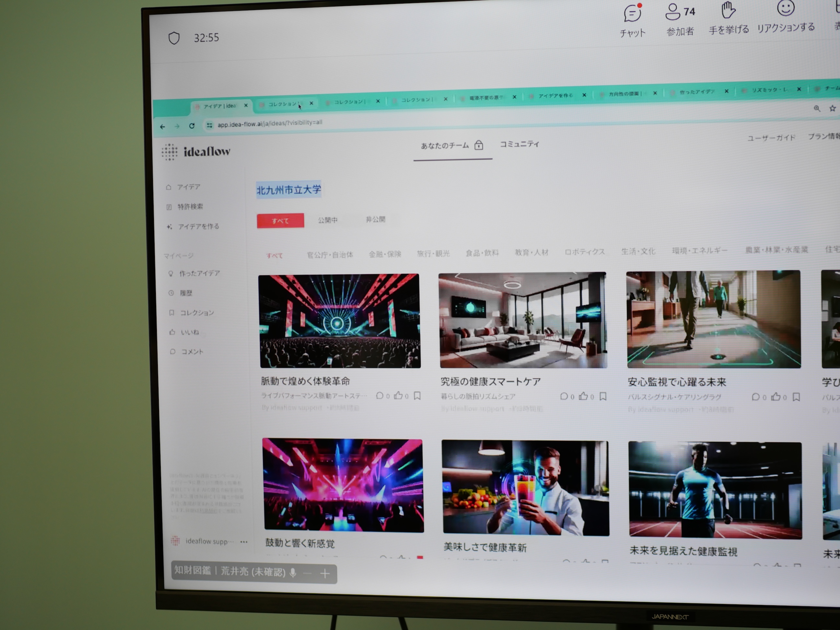Click the browser back arrow

tap(163, 127)
